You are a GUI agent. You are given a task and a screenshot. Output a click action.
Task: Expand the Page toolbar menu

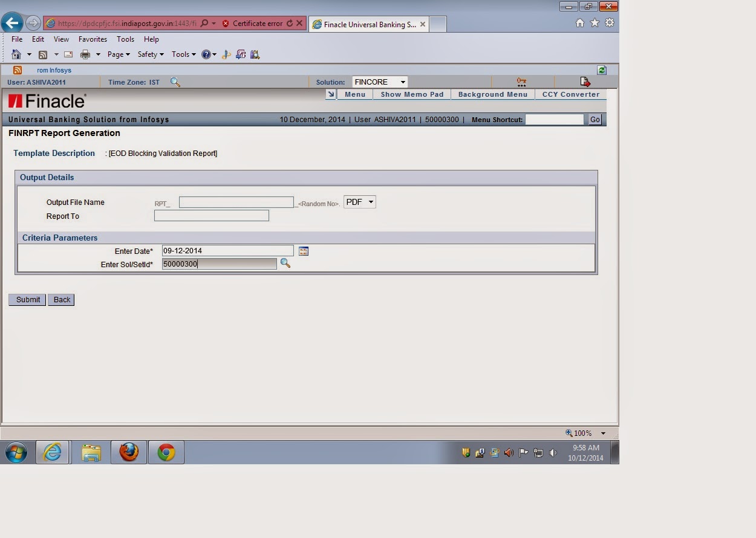119,54
